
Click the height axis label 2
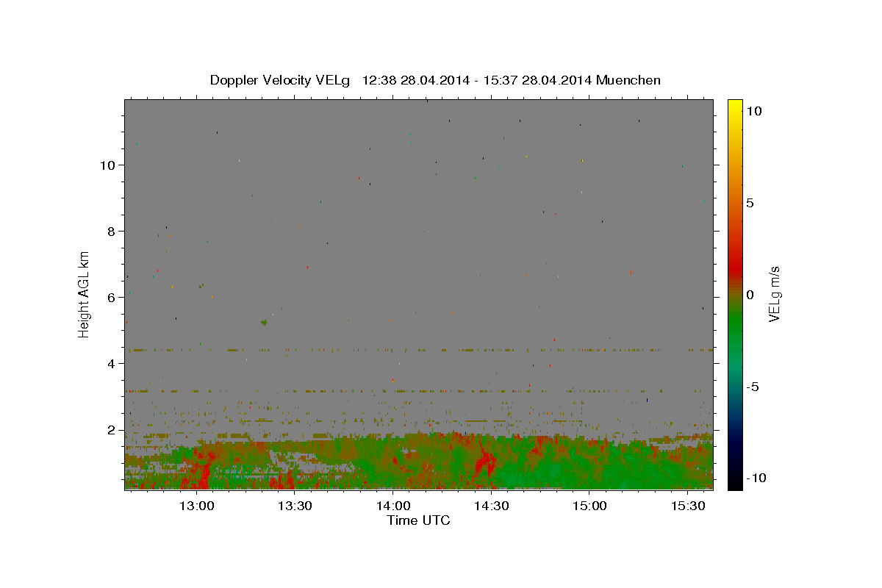(x=112, y=430)
